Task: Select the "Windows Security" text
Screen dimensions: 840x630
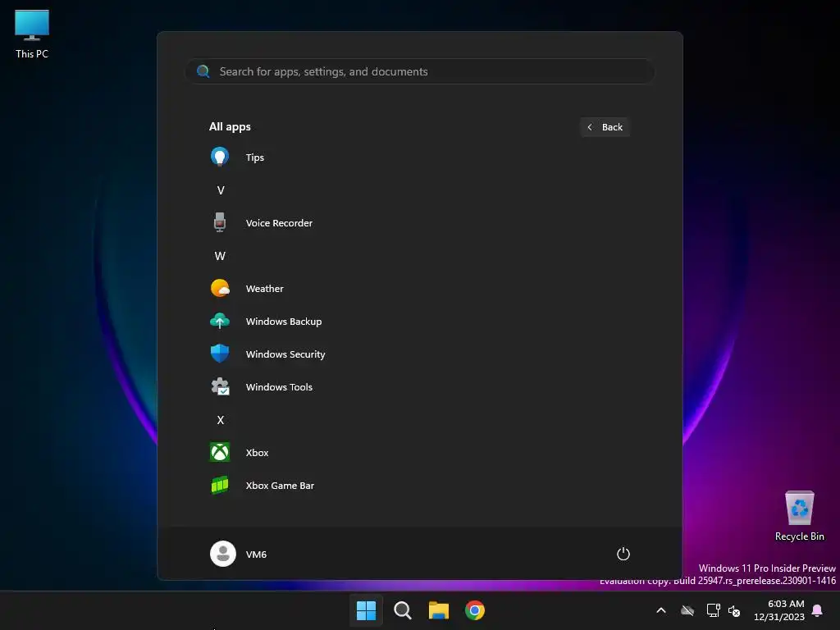Action: coord(285,354)
